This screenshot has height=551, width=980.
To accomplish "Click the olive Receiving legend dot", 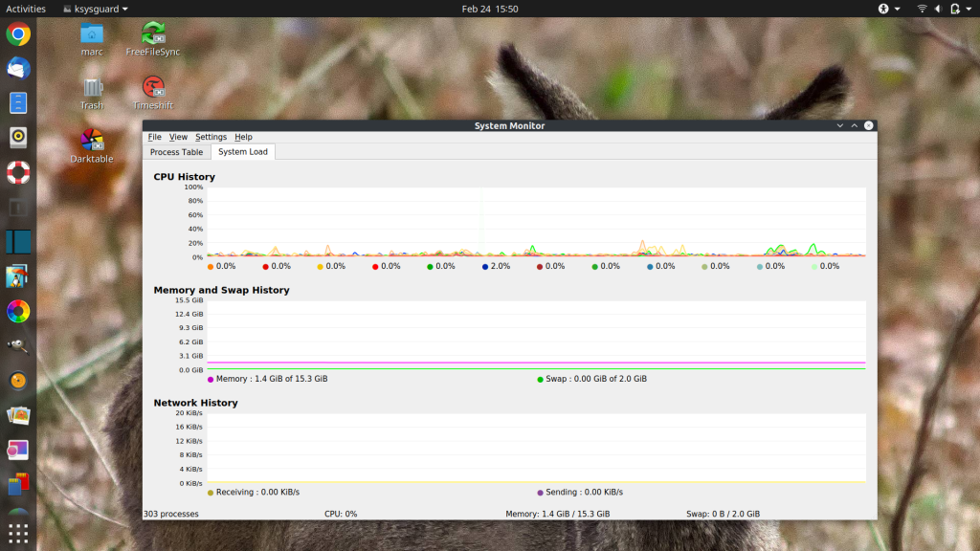I will click(x=211, y=493).
